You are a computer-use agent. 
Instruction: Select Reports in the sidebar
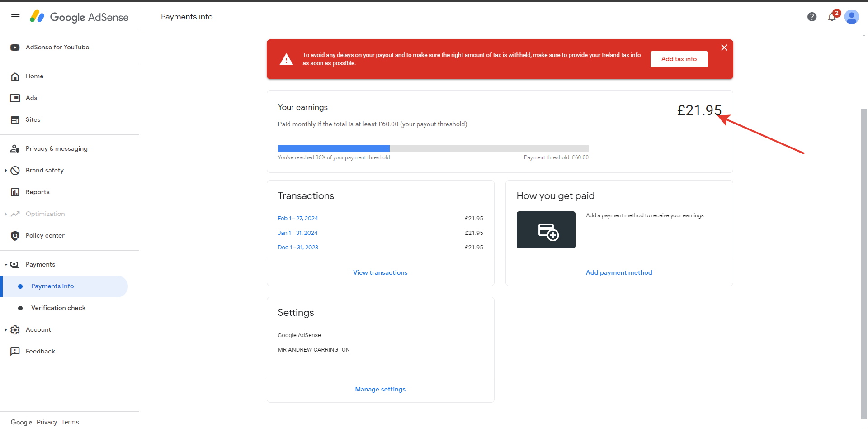[38, 192]
